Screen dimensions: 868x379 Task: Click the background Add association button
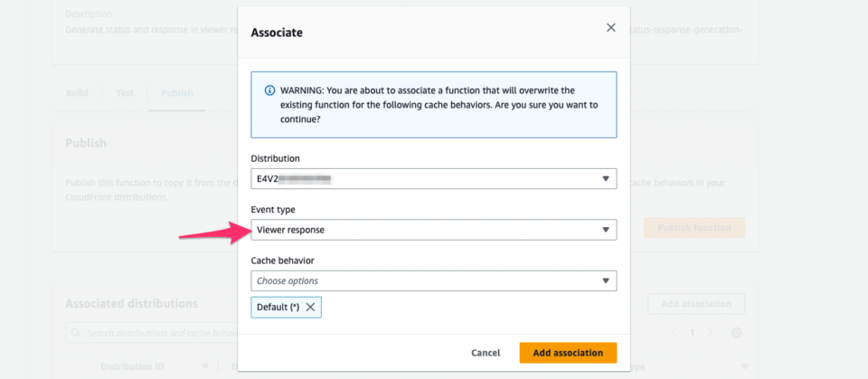point(696,304)
